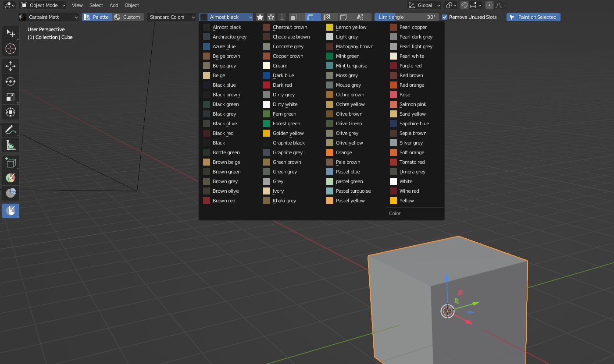Open the Measure tool

(x=11, y=145)
